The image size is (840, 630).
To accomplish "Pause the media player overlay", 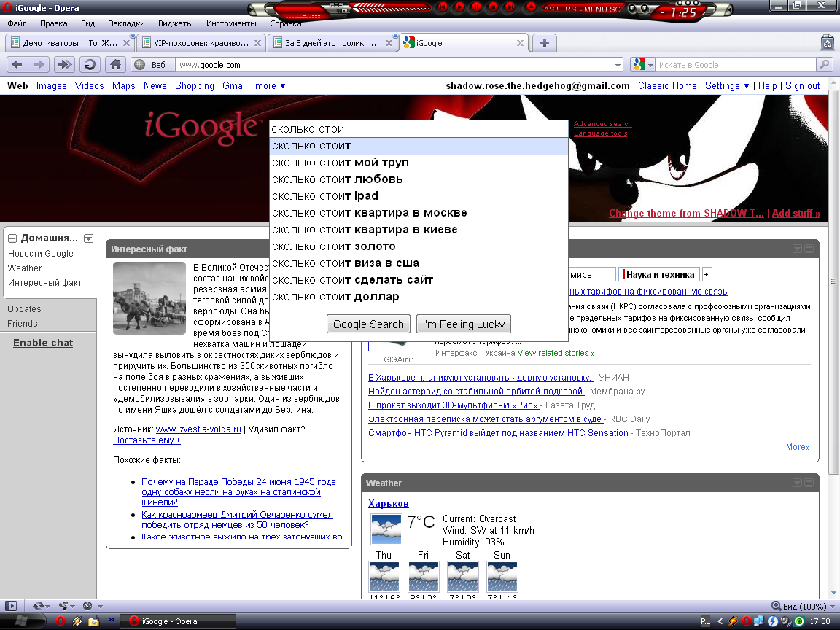I will tap(476, 7).
